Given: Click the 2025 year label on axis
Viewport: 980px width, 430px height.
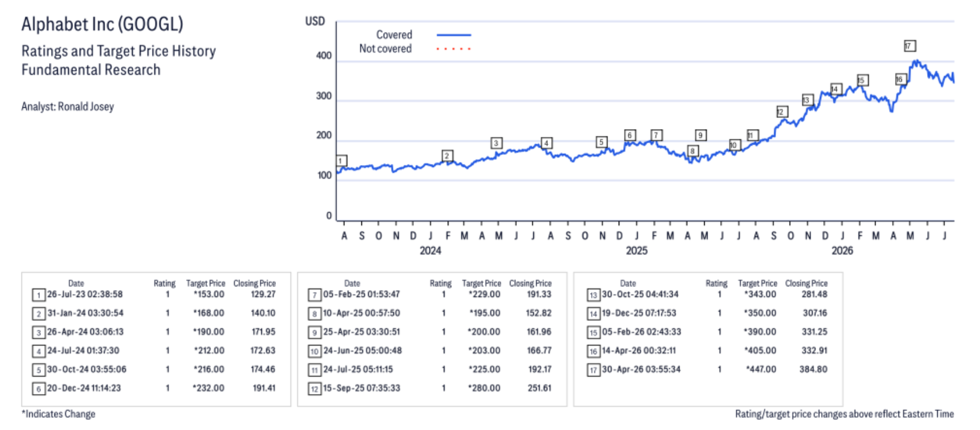Looking at the screenshot, I should 637,250.
